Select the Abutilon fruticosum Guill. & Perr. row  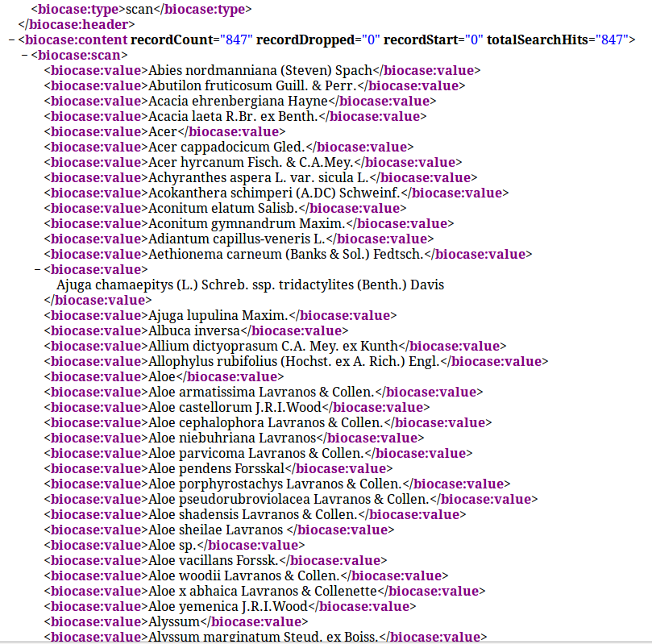255,86
